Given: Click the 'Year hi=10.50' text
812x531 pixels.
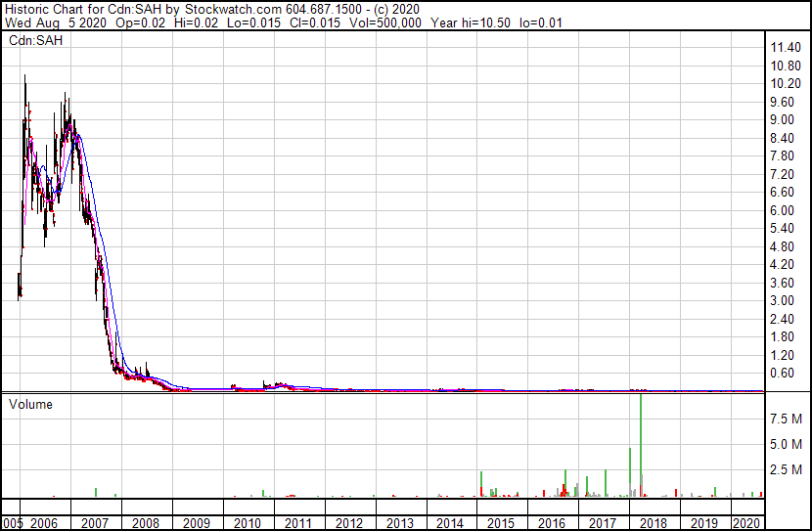Looking at the screenshot, I should click(x=471, y=22).
